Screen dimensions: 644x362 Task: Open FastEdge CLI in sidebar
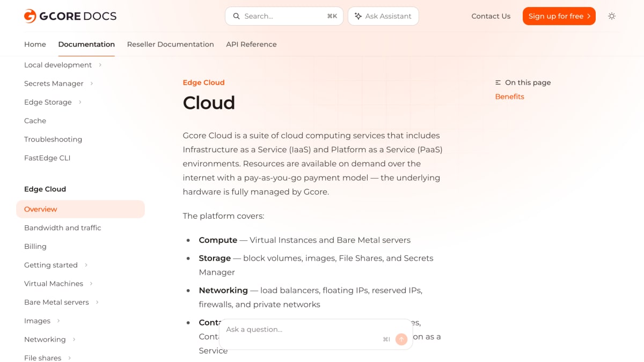tap(47, 158)
